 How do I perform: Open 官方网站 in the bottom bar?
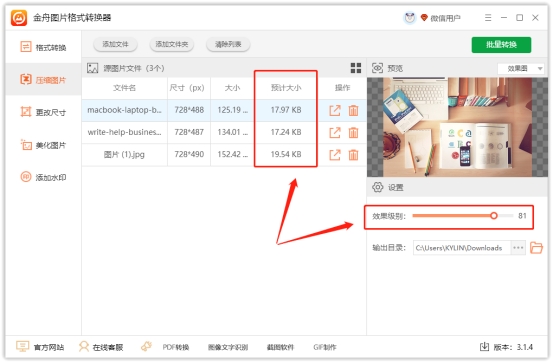40,347
